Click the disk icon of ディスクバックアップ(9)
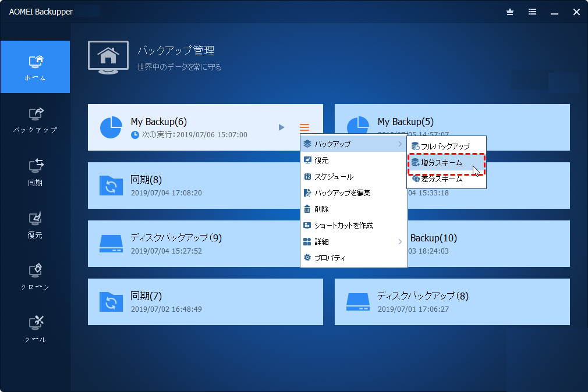The width and height of the screenshot is (588, 392). tap(111, 244)
